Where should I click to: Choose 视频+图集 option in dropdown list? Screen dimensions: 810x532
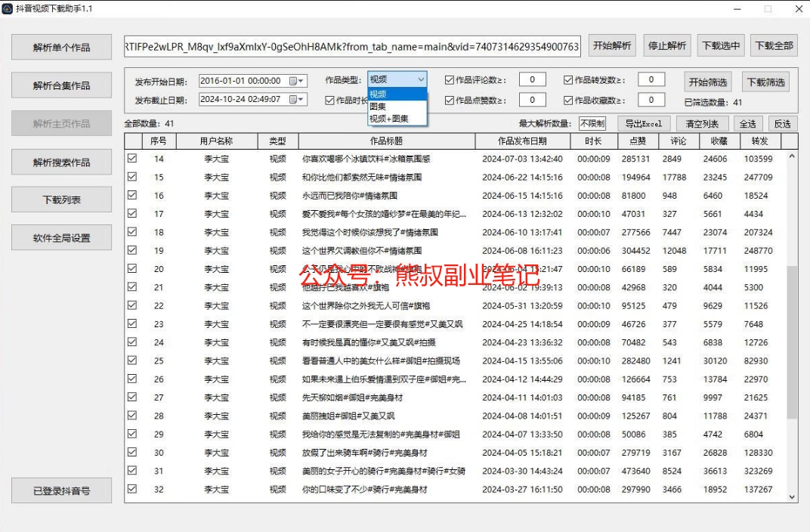388,119
